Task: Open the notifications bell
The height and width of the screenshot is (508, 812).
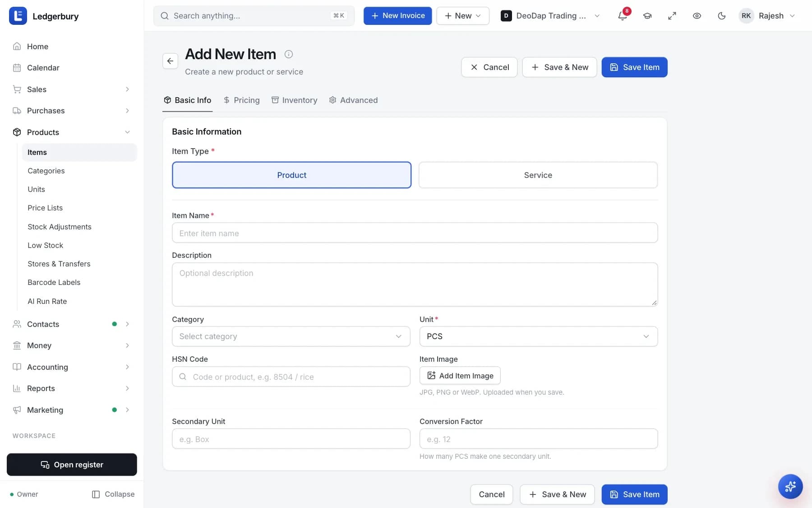Action: point(623,16)
